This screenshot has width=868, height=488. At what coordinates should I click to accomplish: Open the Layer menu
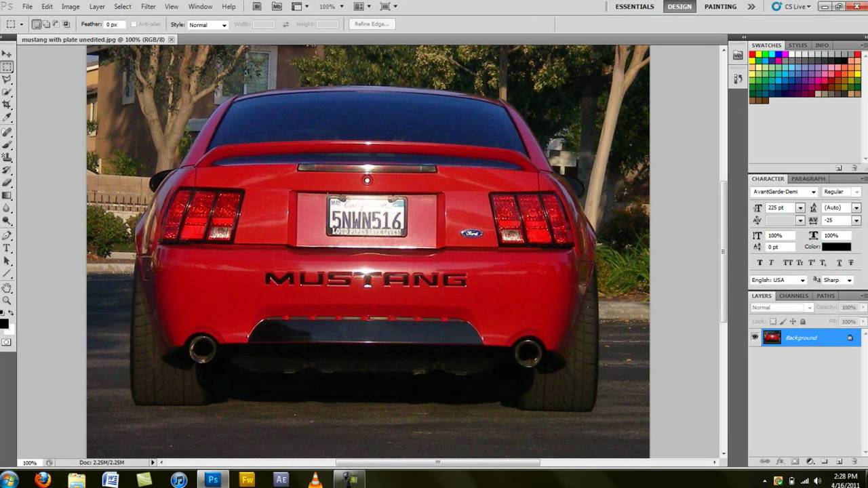(x=97, y=6)
